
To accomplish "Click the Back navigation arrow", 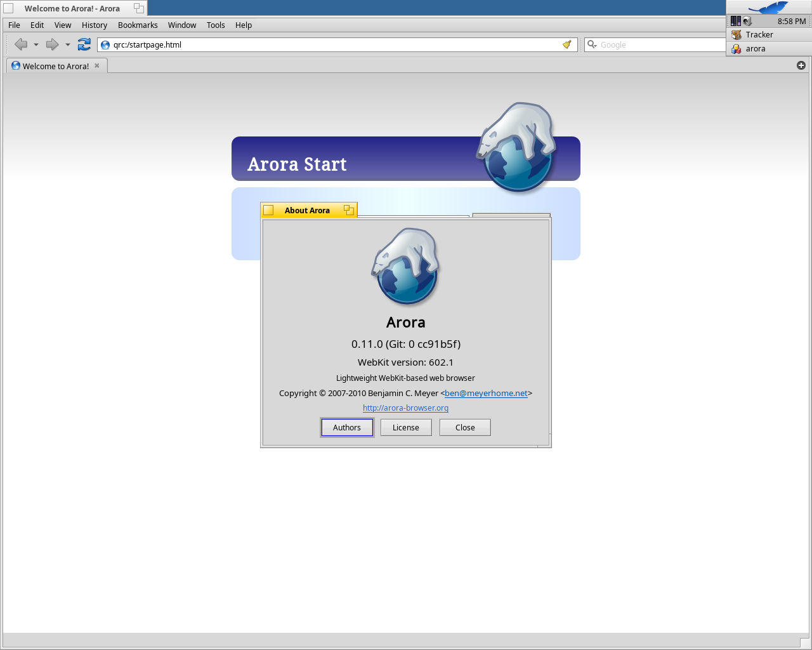I will coord(21,44).
